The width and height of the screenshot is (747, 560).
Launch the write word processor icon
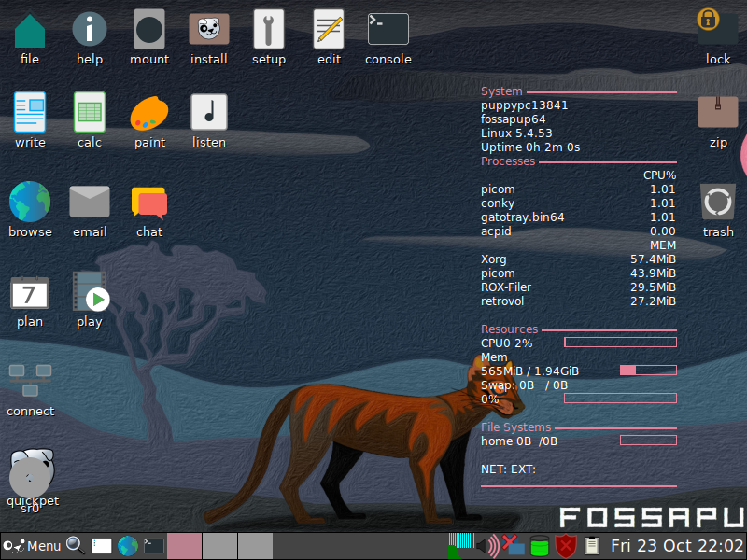click(30, 112)
